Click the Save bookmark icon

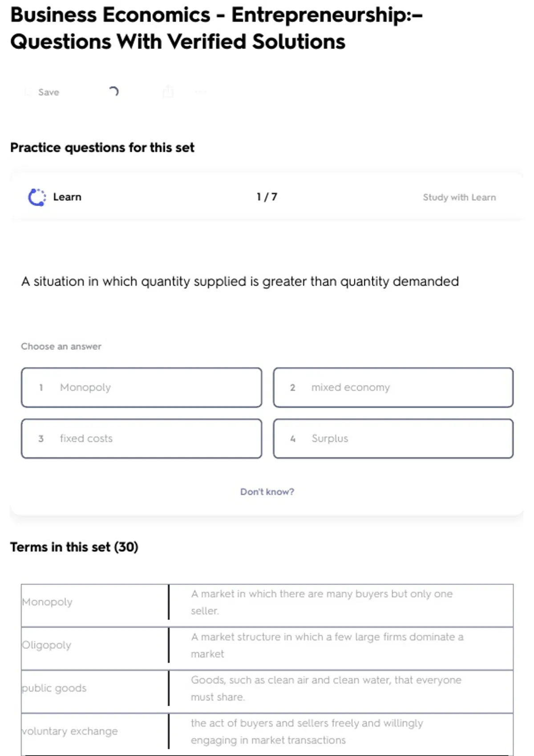(x=28, y=92)
